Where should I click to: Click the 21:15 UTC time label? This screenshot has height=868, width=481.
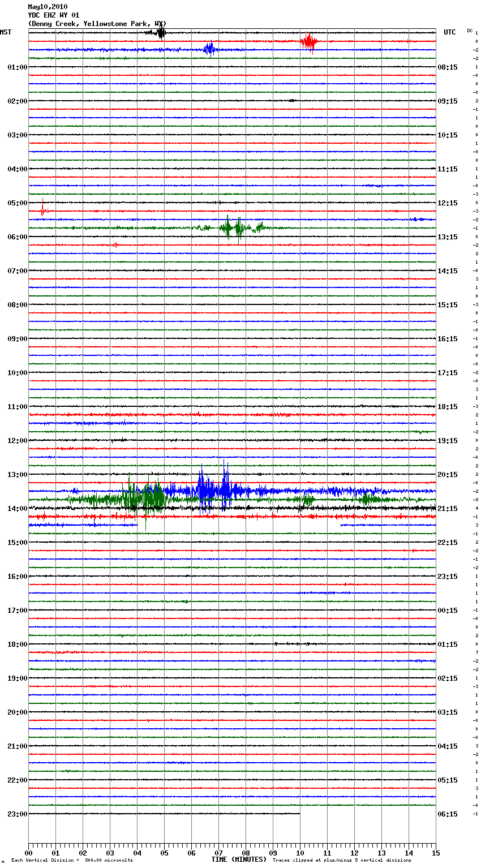(x=448, y=509)
